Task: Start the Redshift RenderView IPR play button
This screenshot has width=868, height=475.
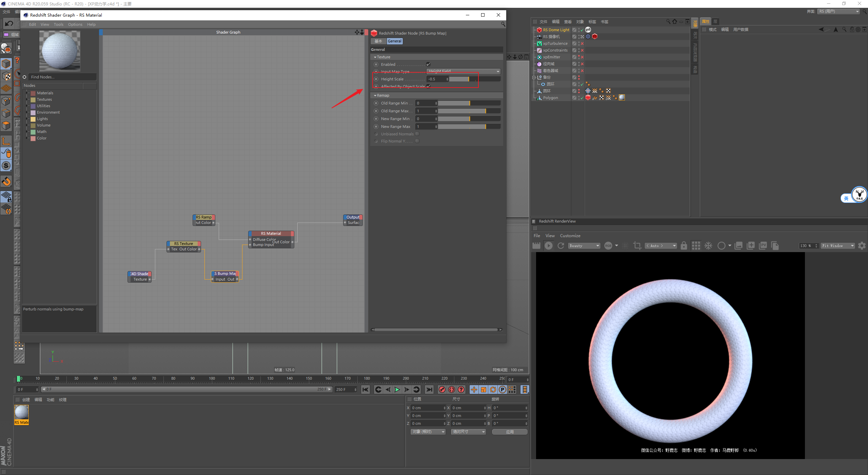Action: [548, 246]
